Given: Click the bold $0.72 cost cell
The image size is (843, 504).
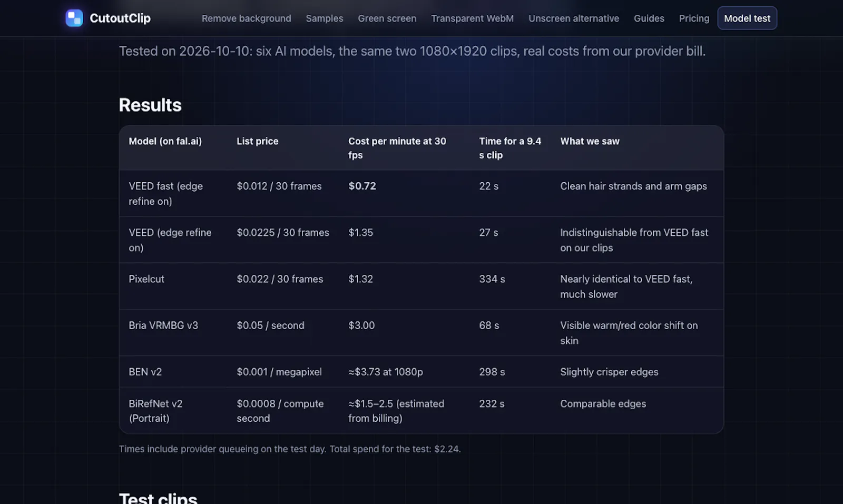Looking at the screenshot, I should click(362, 186).
